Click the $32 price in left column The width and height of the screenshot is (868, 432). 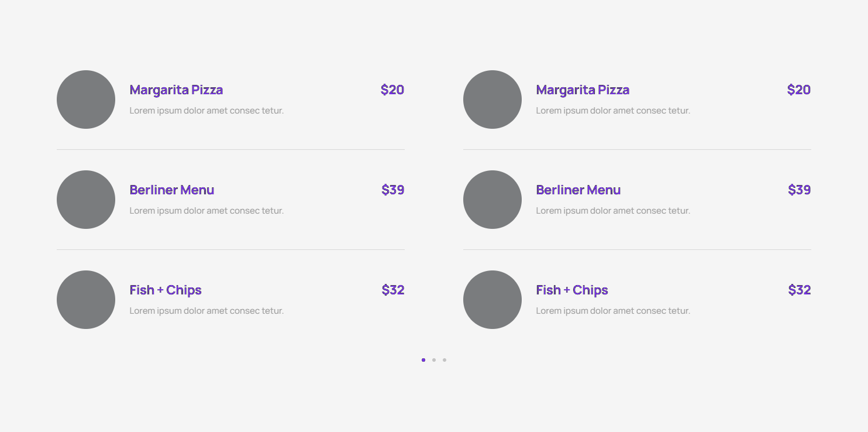393,290
